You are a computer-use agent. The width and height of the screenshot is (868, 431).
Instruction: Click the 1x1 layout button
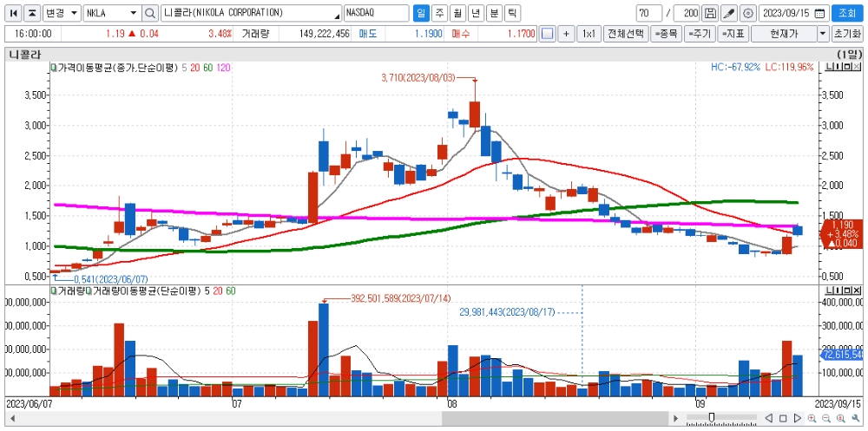589,34
